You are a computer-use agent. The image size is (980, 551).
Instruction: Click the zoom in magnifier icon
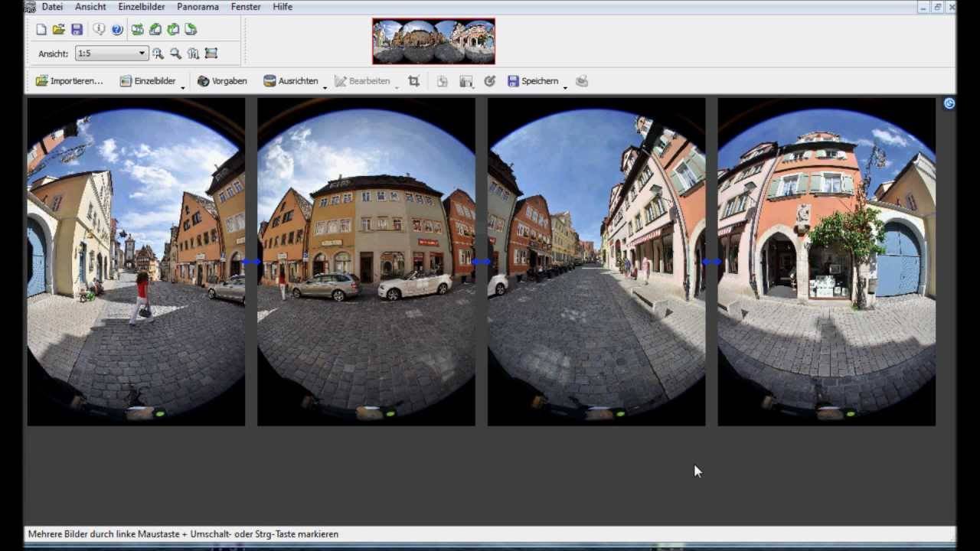[x=158, y=54]
